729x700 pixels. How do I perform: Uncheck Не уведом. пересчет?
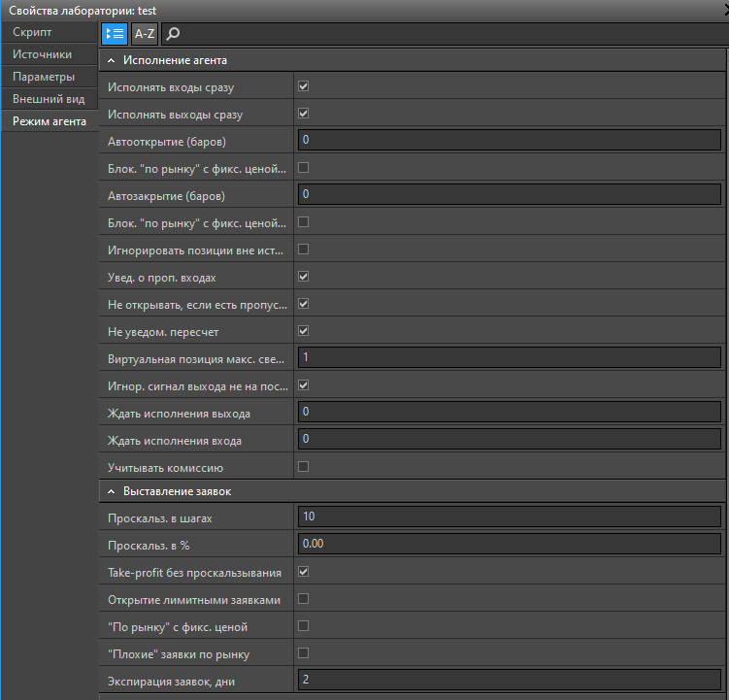point(304,331)
